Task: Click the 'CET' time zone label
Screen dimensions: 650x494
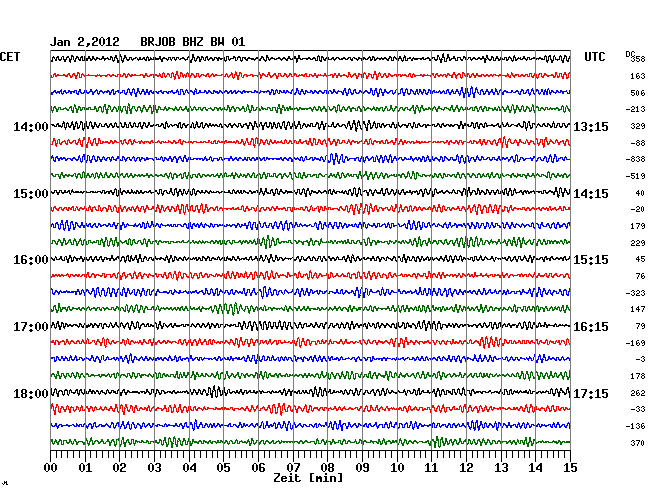Action: [x=10, y=57]
